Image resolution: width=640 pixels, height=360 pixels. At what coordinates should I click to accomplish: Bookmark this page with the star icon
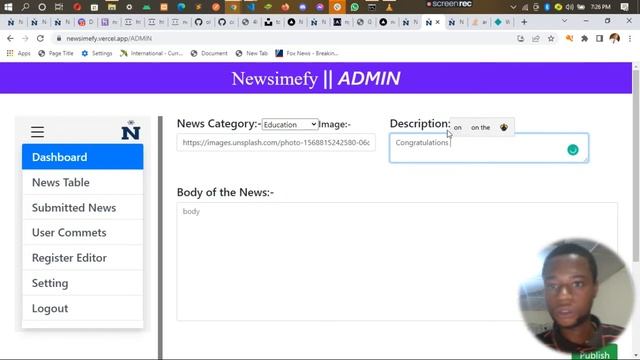pos(551,38)
